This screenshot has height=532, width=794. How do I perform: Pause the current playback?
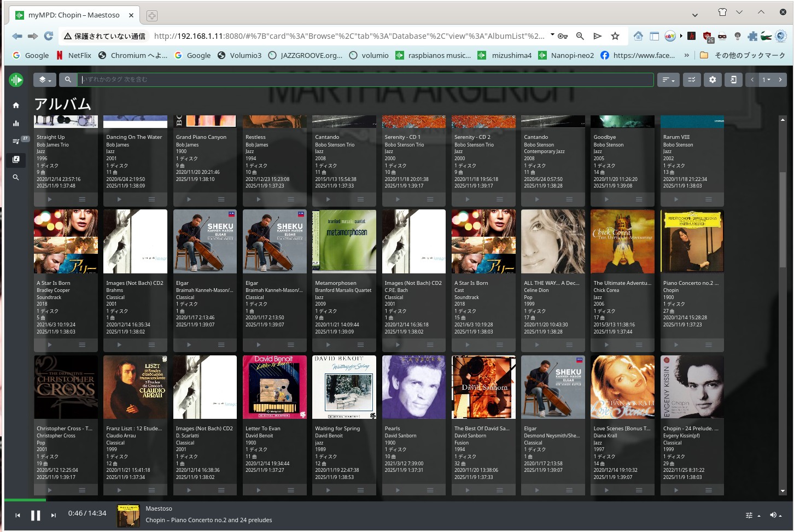point(36,515)
